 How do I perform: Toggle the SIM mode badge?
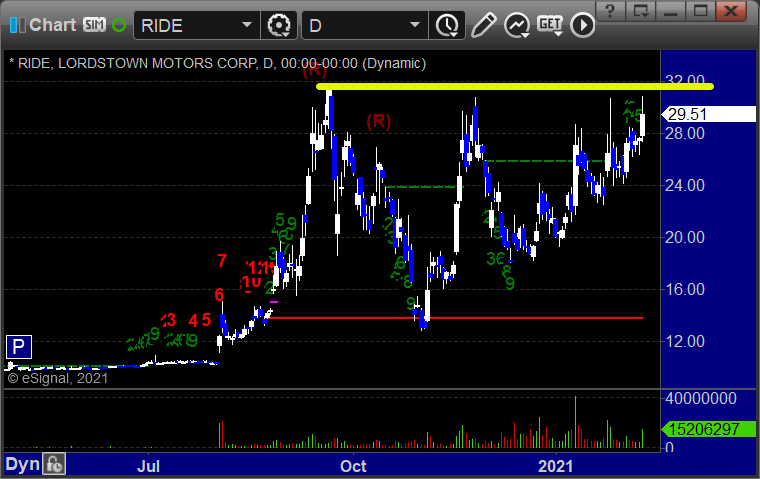point(94,25)
